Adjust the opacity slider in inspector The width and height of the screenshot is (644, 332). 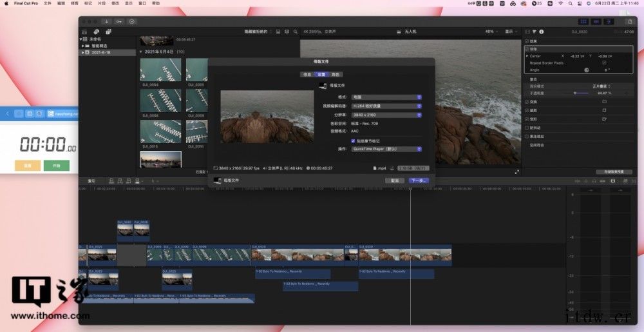[581, 93]
